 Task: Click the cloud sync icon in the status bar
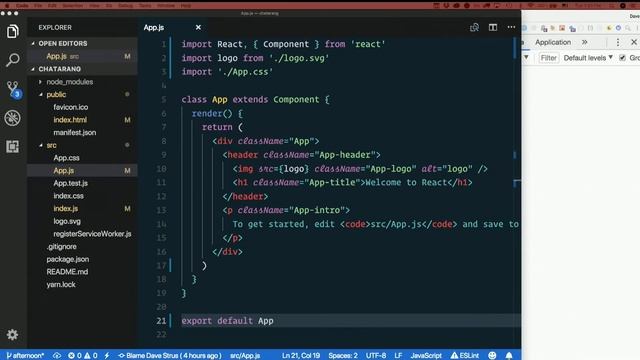tap(57, 356)
